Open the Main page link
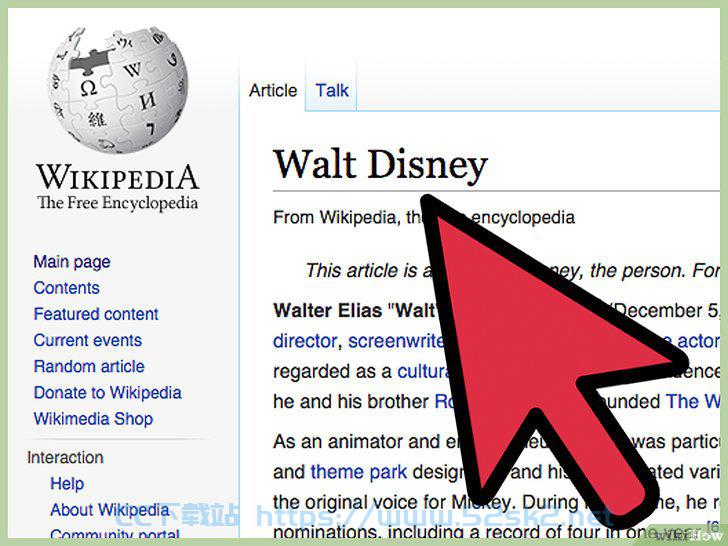Viewport: 728px width, 546px height. coord(72,262)
